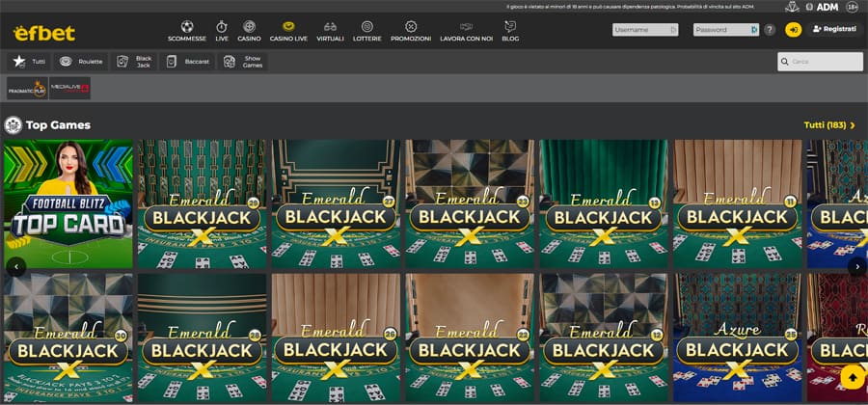The image size is (868, 405).
Task: Open the Virtuali section
Action: pos(330,31)
